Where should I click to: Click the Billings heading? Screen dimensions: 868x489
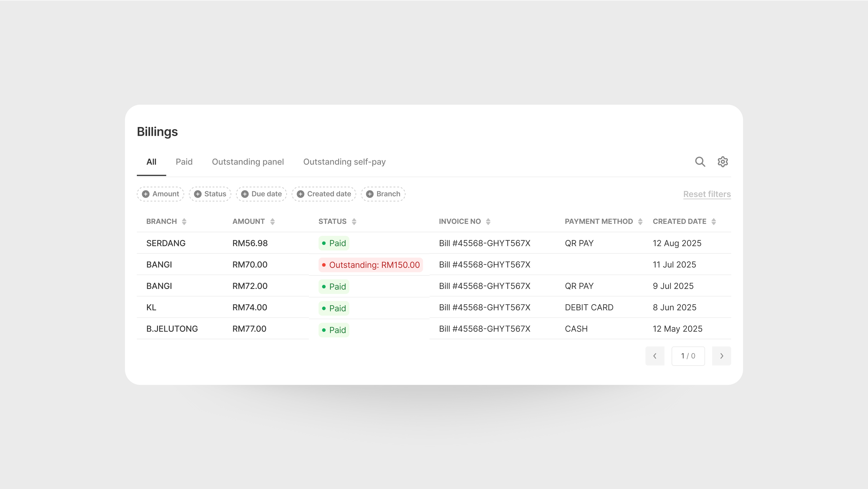pyautogui.click(x=157, y=132)
